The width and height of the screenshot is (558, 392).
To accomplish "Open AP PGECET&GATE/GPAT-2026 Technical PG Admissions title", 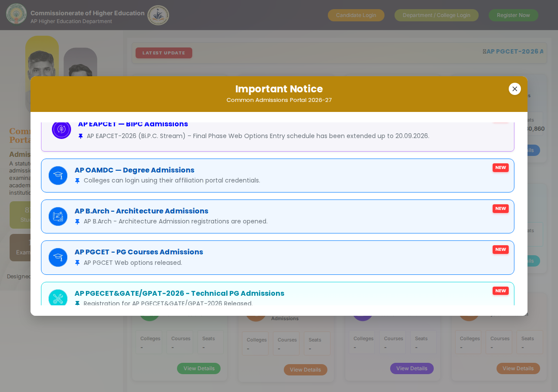I will pyautogui.click(x=179, y=294).
